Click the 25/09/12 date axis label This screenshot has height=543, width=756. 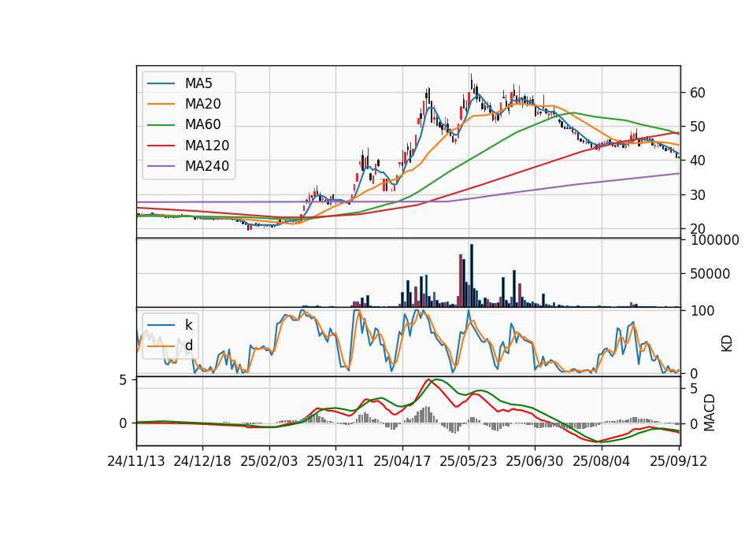(x=678, y=461)
